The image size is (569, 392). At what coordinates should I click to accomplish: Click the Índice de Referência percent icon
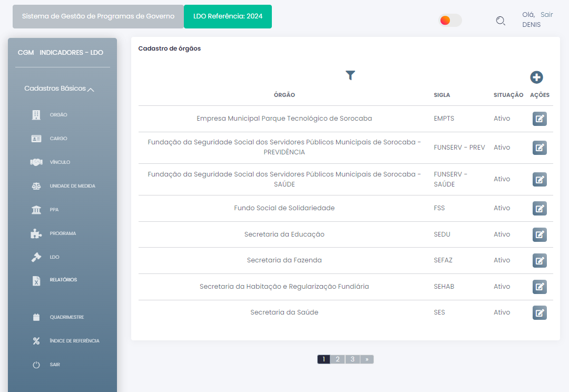(36, 341)
